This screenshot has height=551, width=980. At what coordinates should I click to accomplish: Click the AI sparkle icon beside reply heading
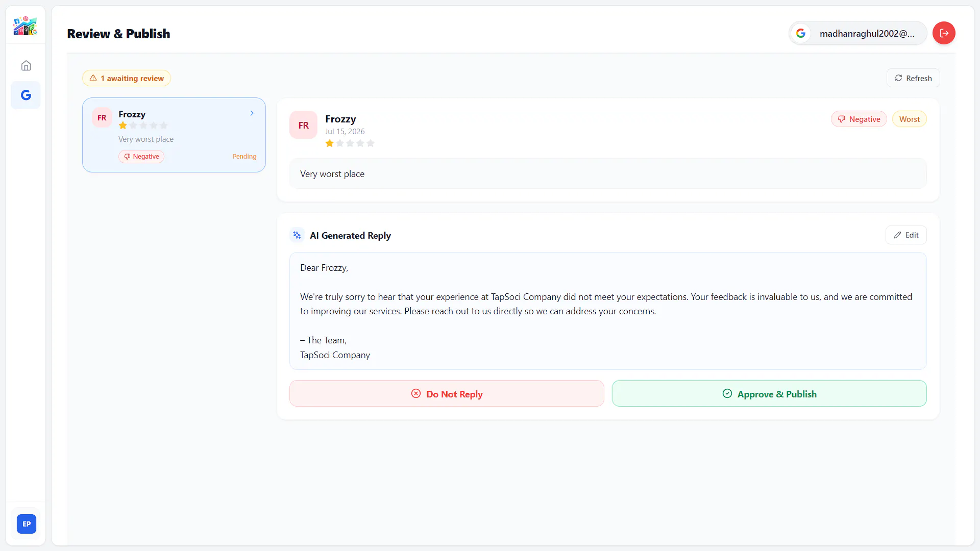297,235
